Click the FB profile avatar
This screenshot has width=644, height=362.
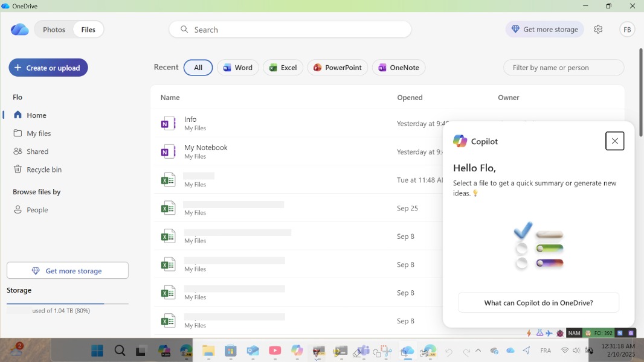pyautogui.click(x=627, y=29)
